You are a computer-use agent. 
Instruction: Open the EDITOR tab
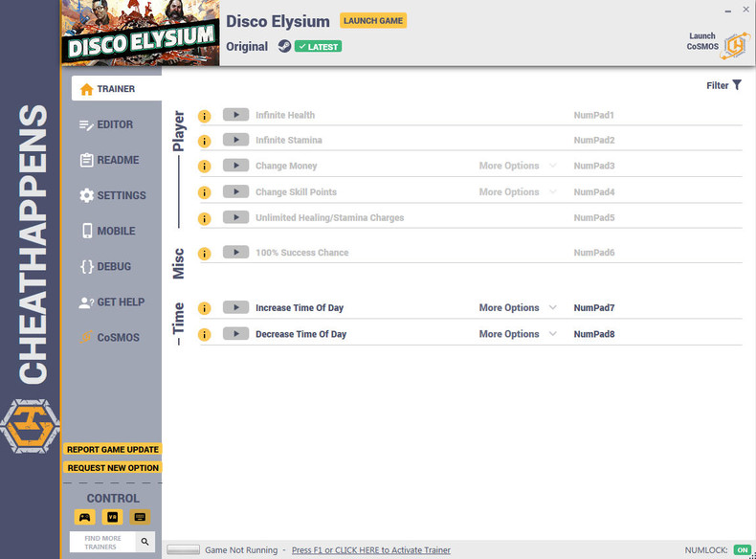(x=106, y=124)
